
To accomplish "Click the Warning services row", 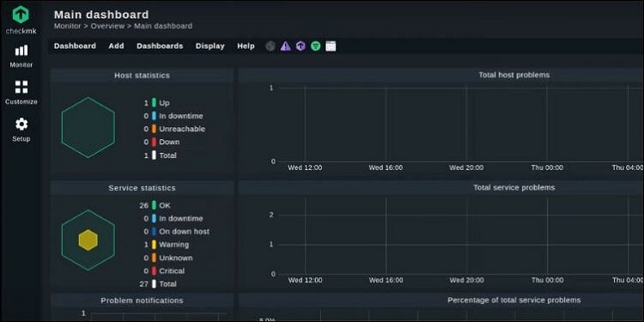I will pyautogui.click(x=166, y=245).
